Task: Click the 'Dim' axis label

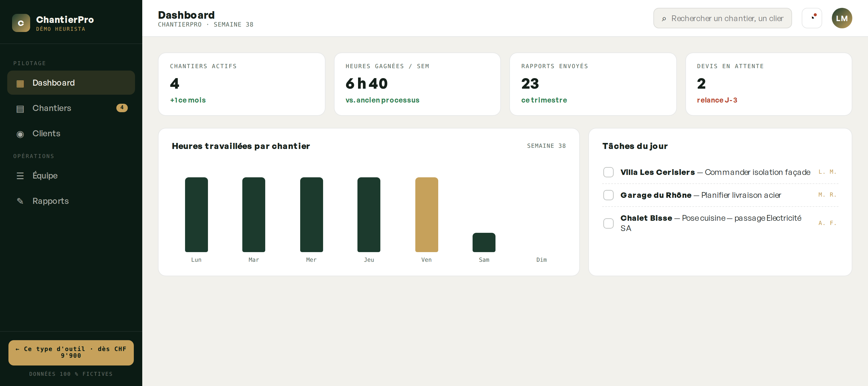Action: click(x=542, y=260)
